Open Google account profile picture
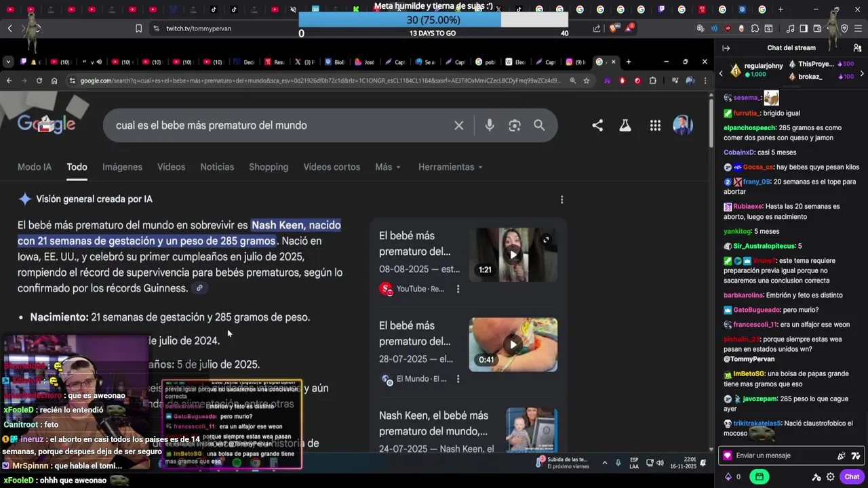The height and width of the screenshot is (488, 868). 682,125
